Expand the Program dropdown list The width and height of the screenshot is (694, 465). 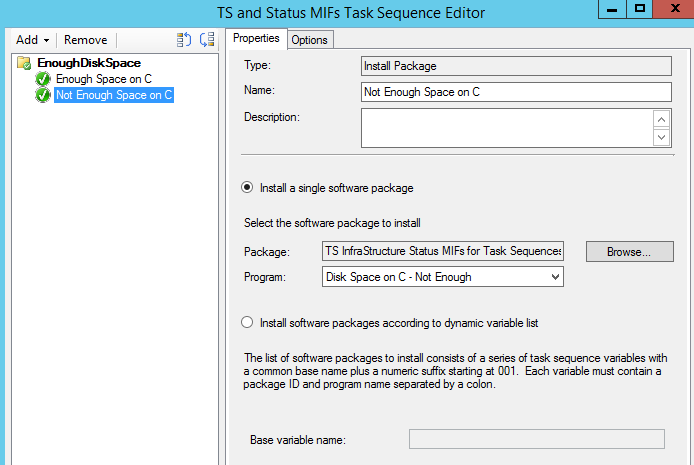pyautogui.click(x=553, y=277)
